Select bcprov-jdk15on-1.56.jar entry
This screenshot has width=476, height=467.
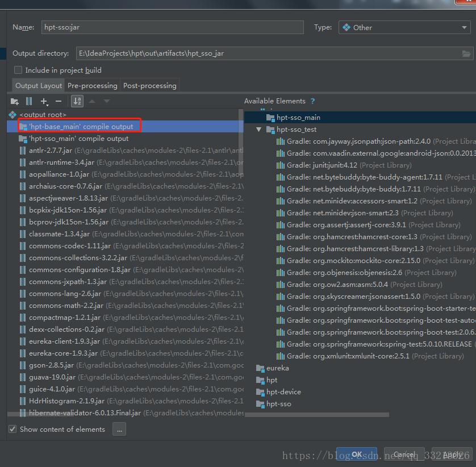(x=125, y=222)
